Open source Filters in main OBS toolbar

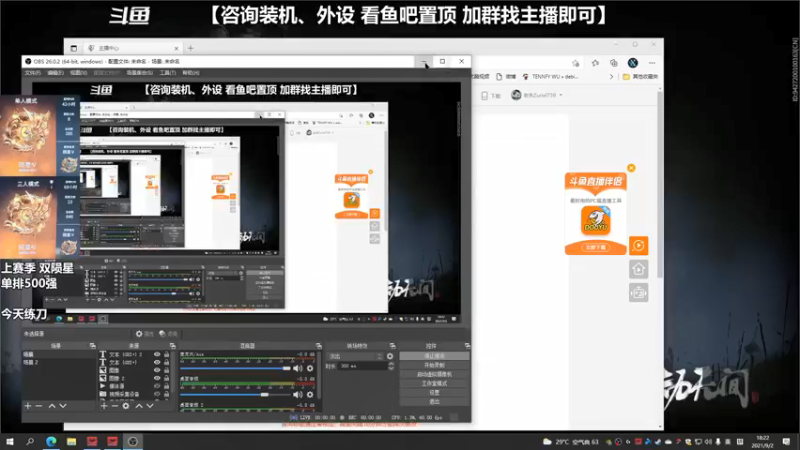coord(168,334)
